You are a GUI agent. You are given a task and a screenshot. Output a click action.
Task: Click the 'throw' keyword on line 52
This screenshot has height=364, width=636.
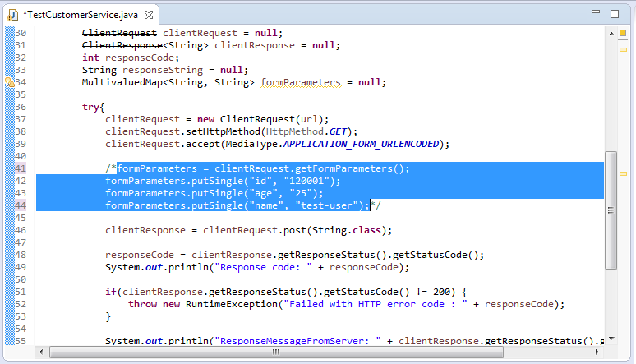pos(142,304)
